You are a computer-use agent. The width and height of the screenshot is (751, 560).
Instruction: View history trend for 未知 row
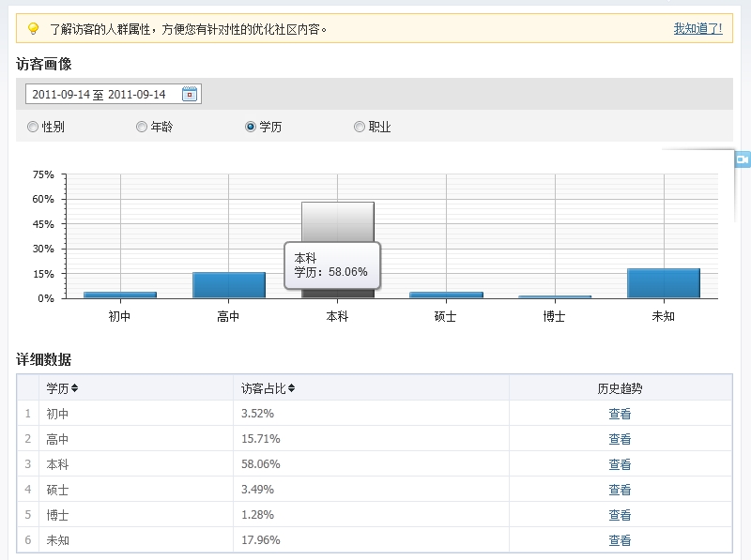(x=620, y=540)
